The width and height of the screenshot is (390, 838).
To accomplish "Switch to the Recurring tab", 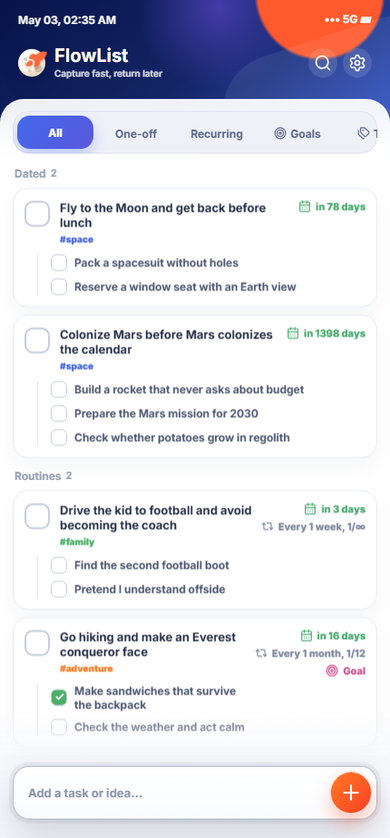I will [216, 134].
